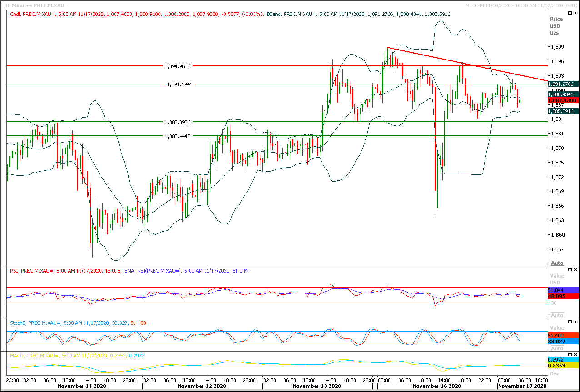Toggle Auto scale on price axis
Screen dimensions: 580x392
(x=557, y=263)
